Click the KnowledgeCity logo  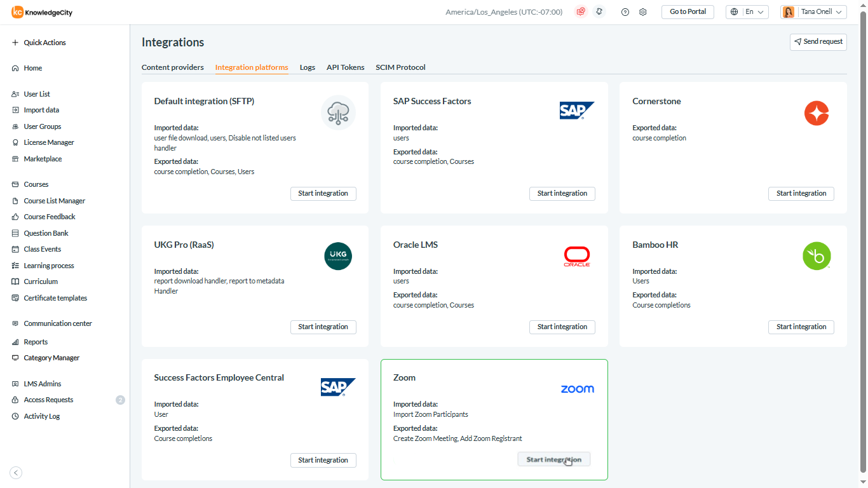point(42,12)
